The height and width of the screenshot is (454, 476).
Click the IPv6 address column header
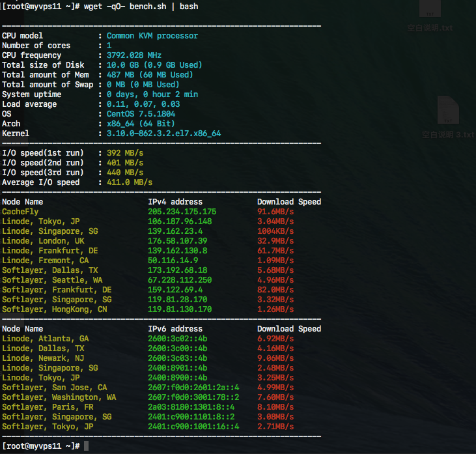point(175,329)
